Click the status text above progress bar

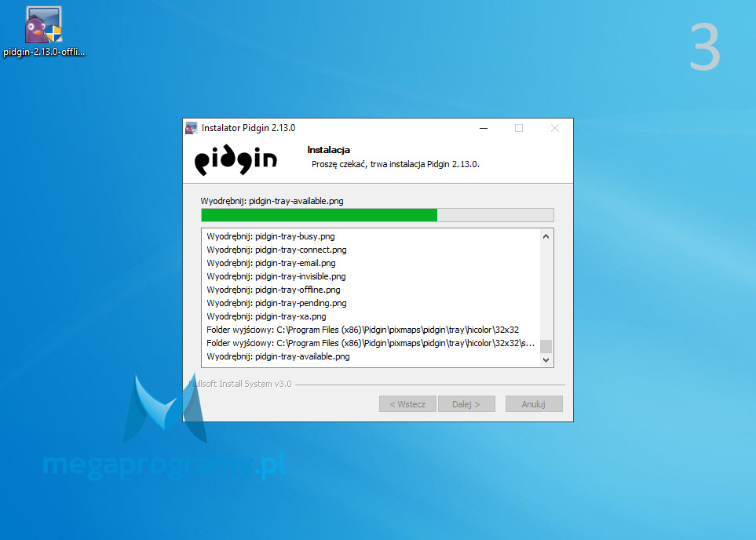point(272,201)
